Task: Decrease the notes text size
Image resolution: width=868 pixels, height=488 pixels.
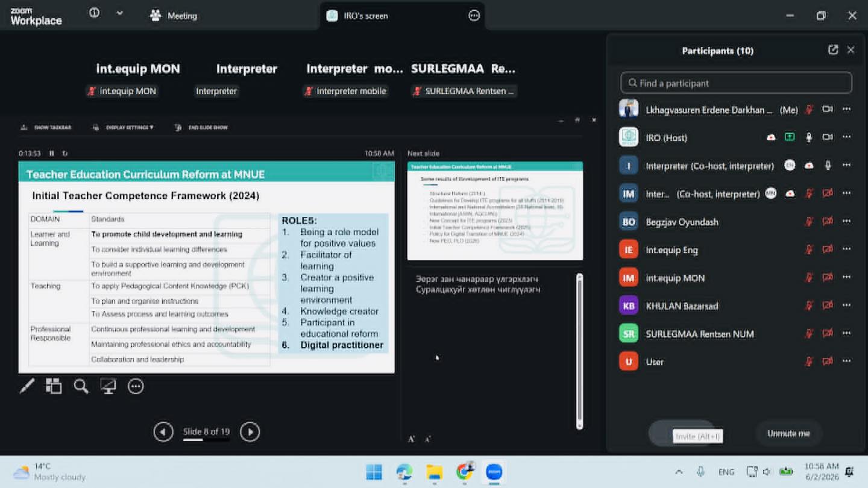Action: point(427,439)
